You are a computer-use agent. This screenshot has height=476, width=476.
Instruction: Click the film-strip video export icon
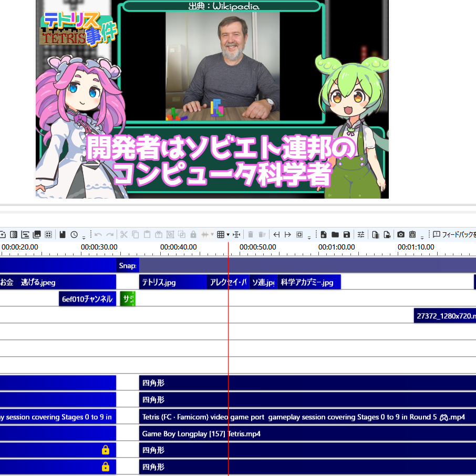376,234
